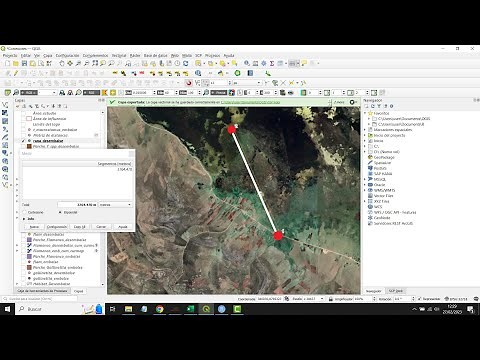Toggle the flam_embalse layer checkbox

tap(23, 262)
